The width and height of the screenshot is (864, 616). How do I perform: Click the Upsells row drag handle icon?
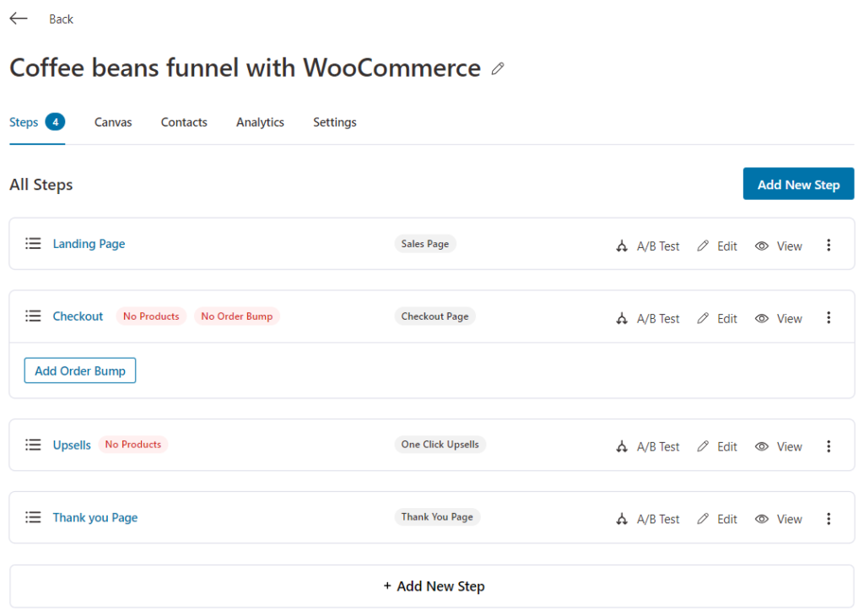pos(33,445)
